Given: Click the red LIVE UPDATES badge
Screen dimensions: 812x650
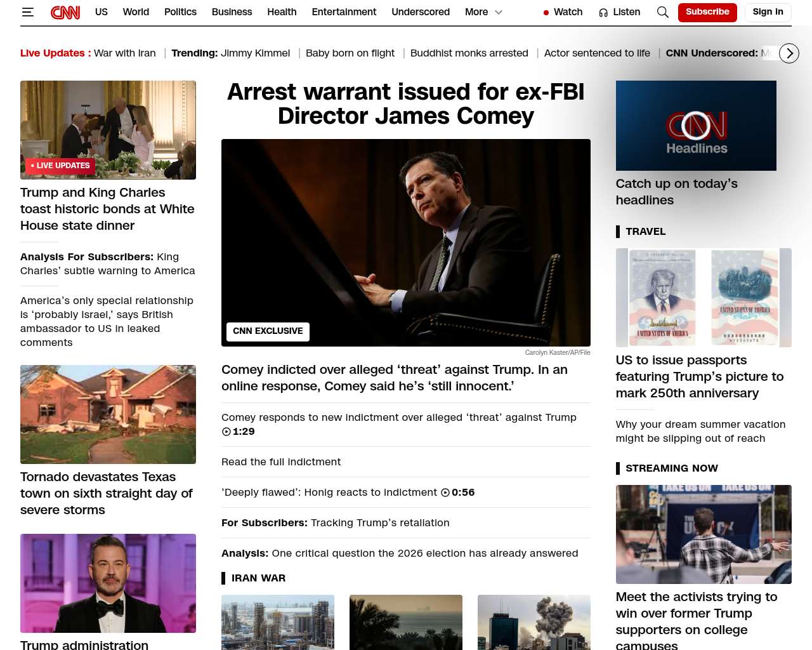Looking at the screenshot, I should (x=60, y=166).
